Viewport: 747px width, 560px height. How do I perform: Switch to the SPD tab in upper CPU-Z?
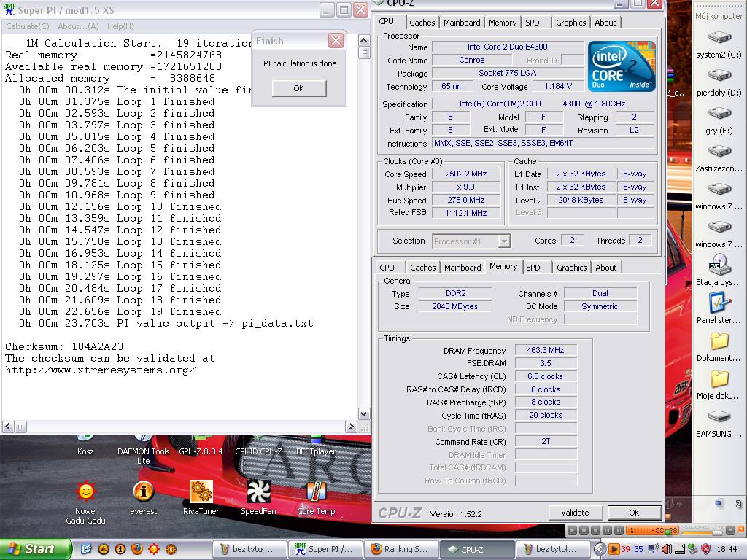click(532, 23)
